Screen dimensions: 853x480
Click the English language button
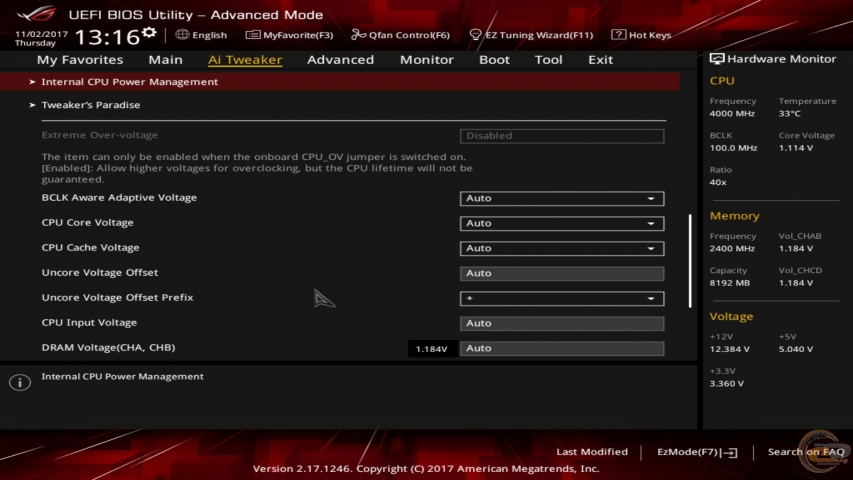[x=209, y=35]
